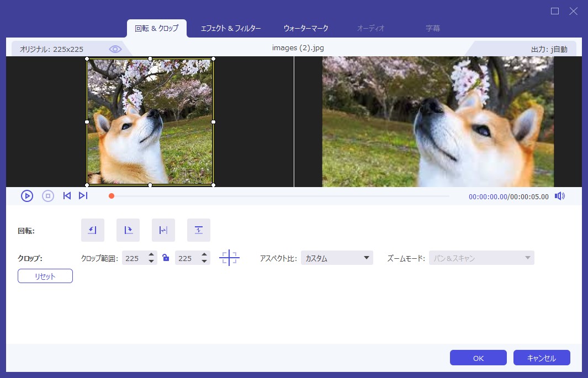Jump to next frame with skip-forward icon
The width and height of the screenshot is (588, 378).
click(x=83, y=195)
